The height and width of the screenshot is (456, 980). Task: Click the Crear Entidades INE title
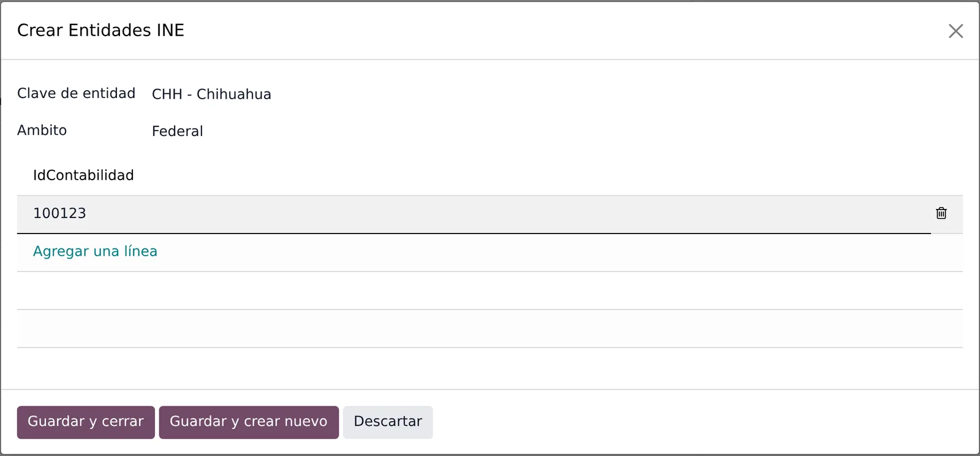pos(100,30)
